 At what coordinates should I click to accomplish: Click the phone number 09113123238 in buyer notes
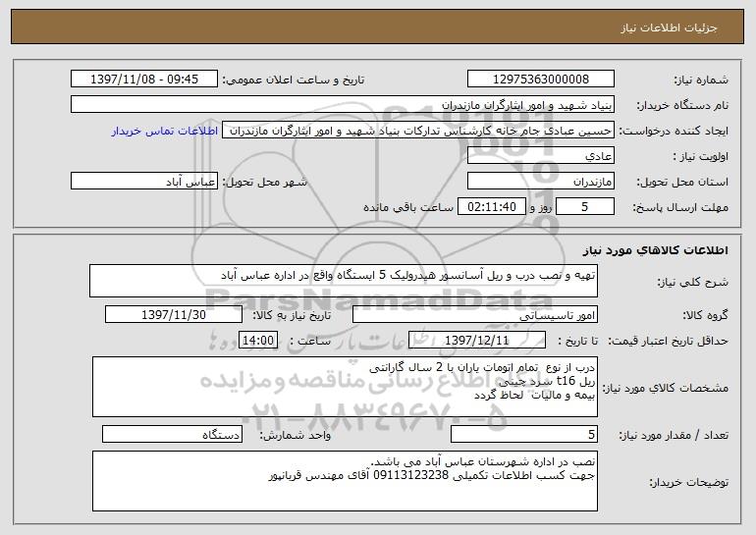coord(410,476)
